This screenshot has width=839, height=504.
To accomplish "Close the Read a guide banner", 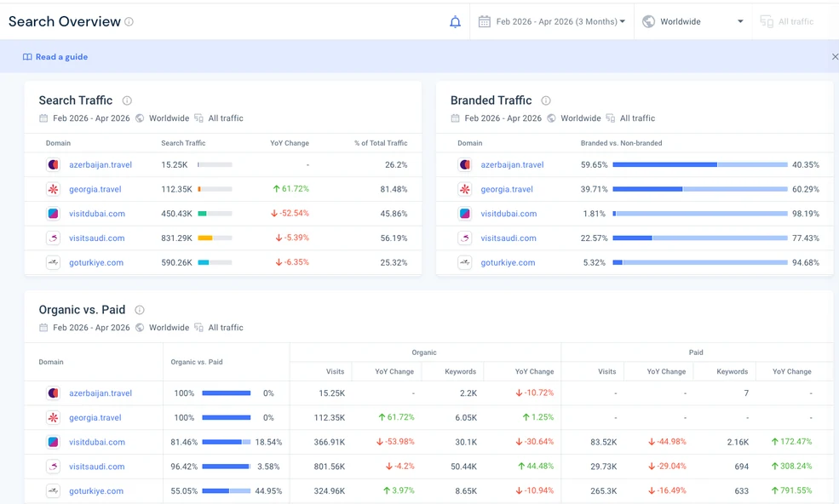I will (x=835, y=57).
